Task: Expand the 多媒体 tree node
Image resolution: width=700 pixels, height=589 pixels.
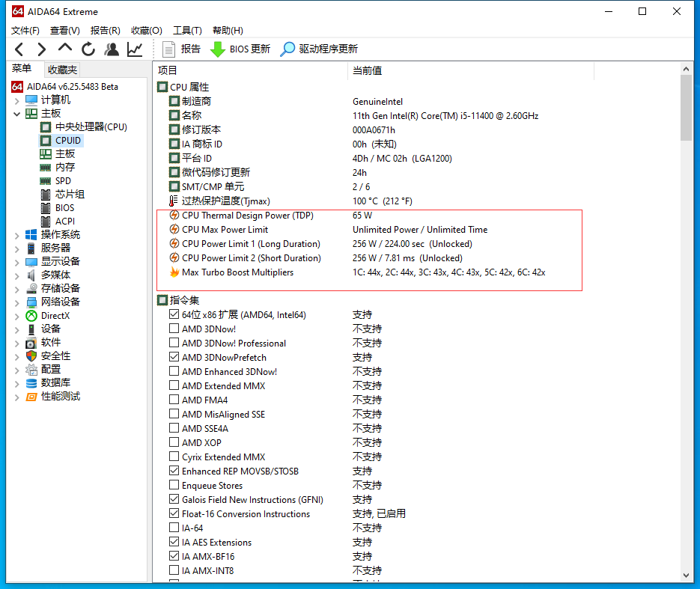Action: 16,275
